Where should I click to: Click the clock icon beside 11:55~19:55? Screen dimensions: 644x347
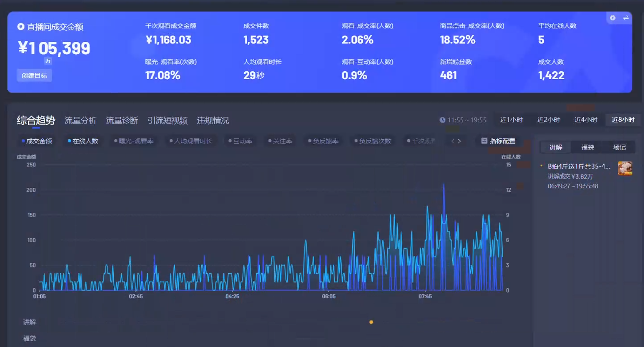coord(442,120)
